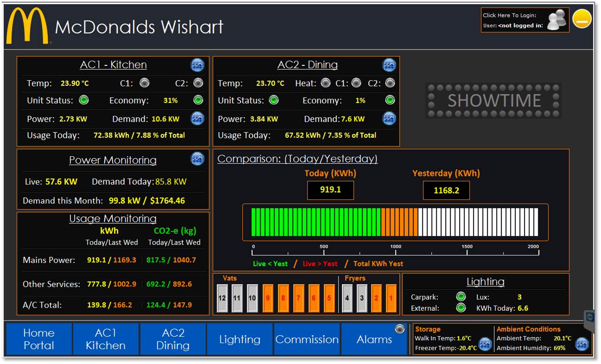This screenshot has height=364, width=601.
Task: Select Vat 10 indicator
Action: [252, 298]
